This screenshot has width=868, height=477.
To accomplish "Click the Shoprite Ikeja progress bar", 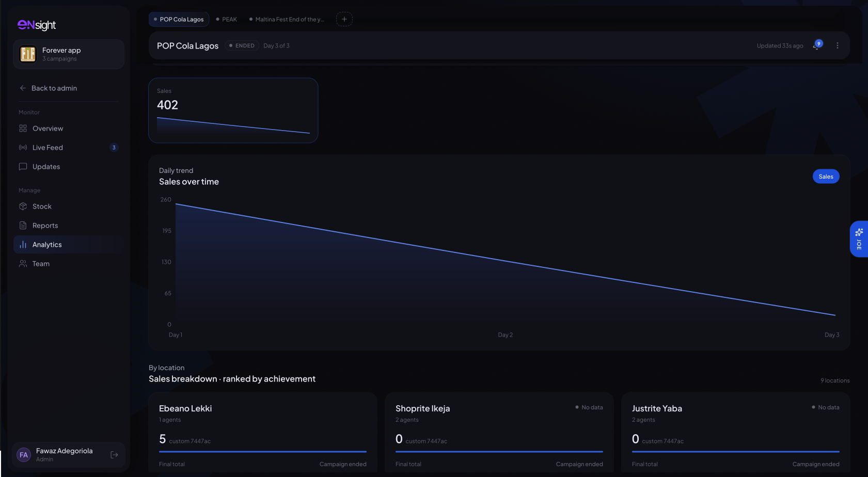I will click(499, 452).
